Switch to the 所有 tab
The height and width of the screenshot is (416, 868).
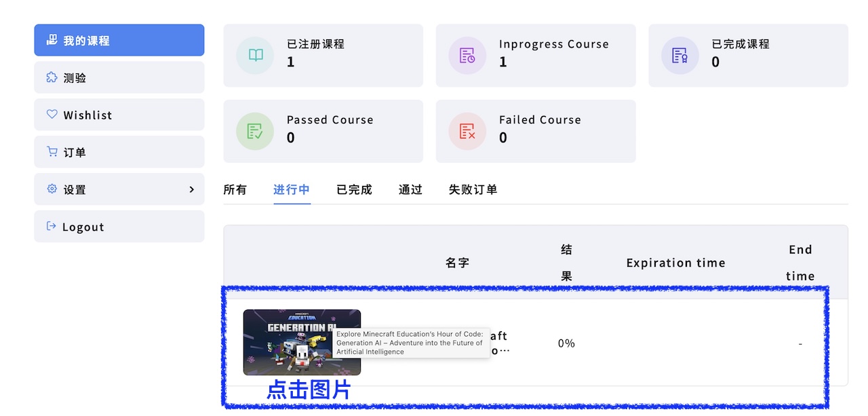pyautogui.click(x=235, y=189)
